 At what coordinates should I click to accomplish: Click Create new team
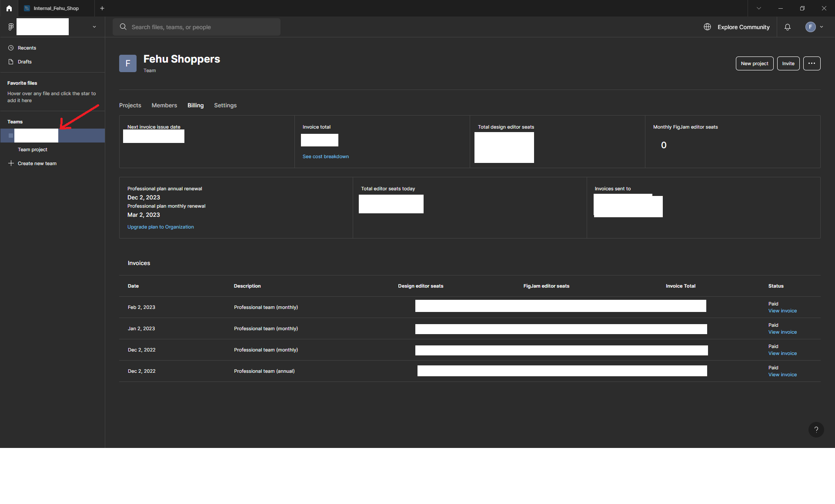(37, 163)
